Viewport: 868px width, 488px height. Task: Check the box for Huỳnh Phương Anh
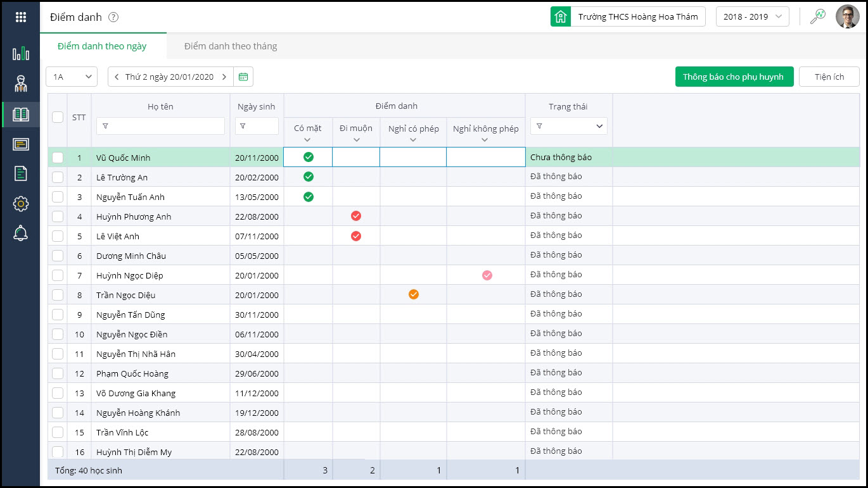[58, 216]
